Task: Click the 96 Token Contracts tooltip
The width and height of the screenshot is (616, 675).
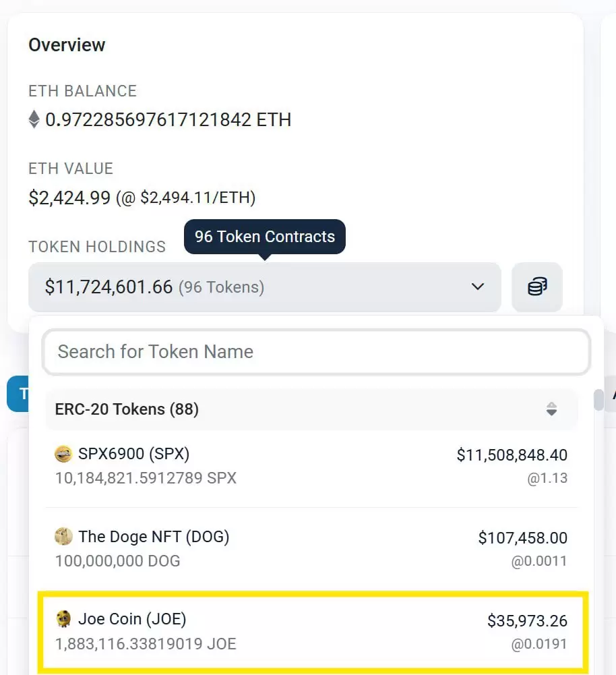Action: [264, 237]
